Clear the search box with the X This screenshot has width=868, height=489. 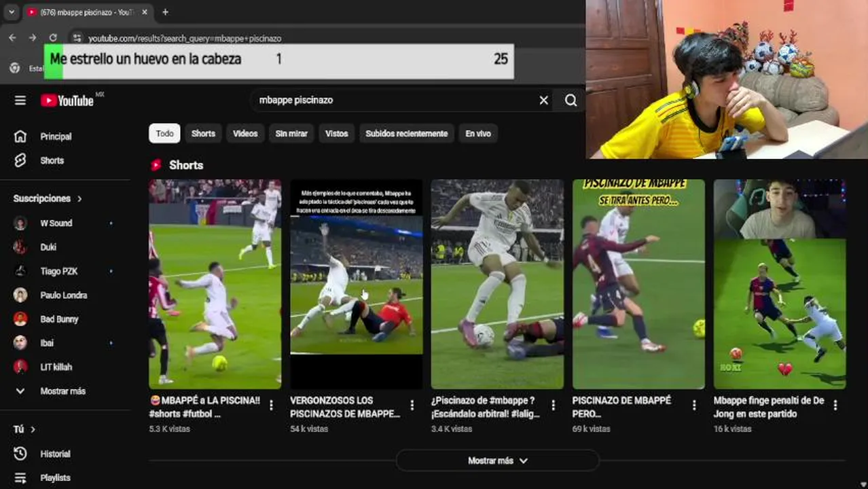(x=543, y=101)
